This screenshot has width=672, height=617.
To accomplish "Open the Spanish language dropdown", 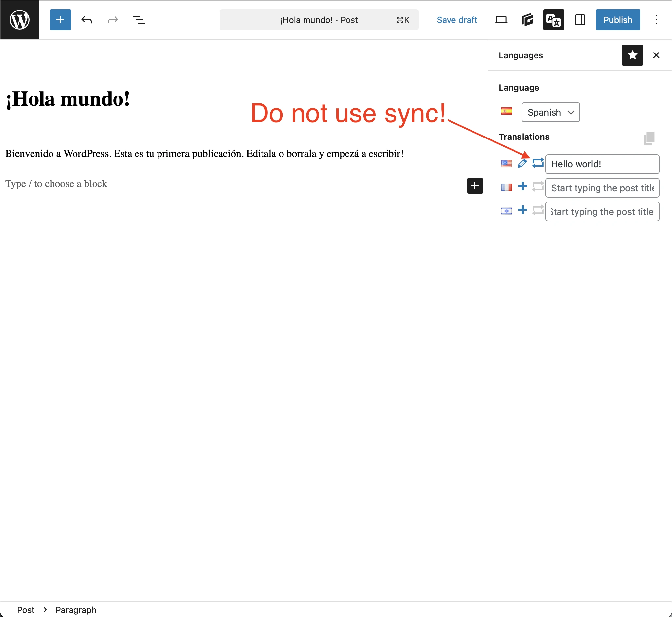I will pyautogui.click(x=550, y=112).
